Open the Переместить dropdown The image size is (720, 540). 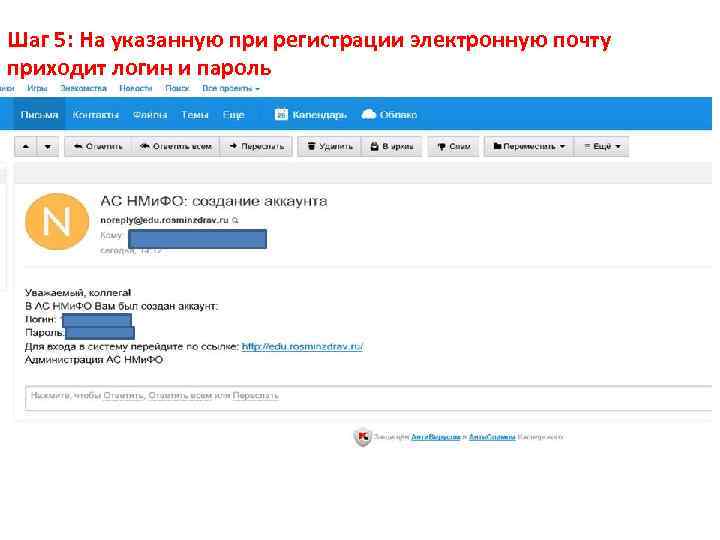point(529,146)
